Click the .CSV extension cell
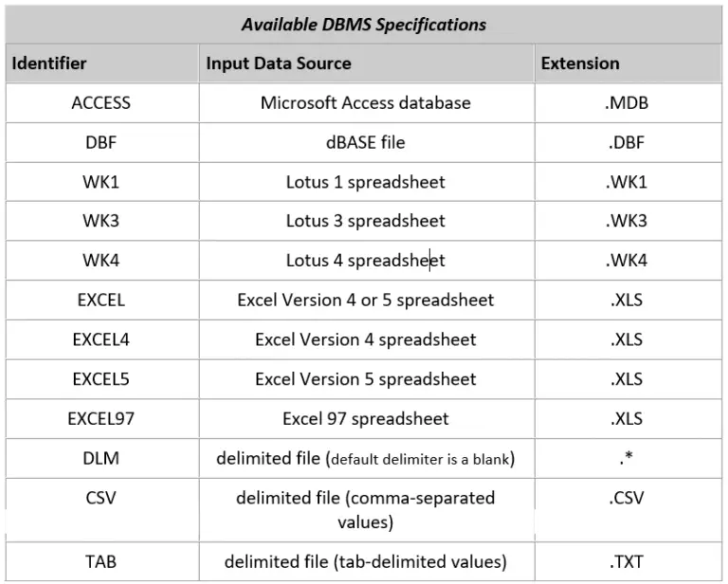The height and width of the screenshot is (584, 728). (626, 497)
